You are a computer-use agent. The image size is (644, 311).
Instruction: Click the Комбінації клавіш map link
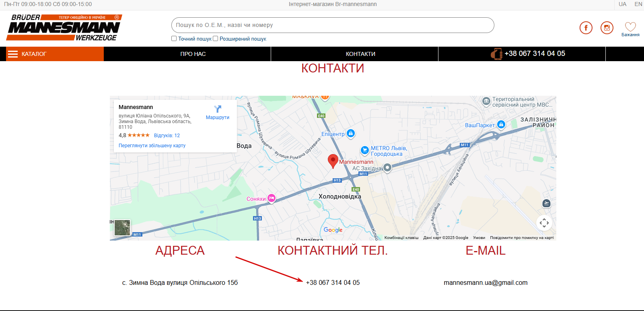coord(401,238)
